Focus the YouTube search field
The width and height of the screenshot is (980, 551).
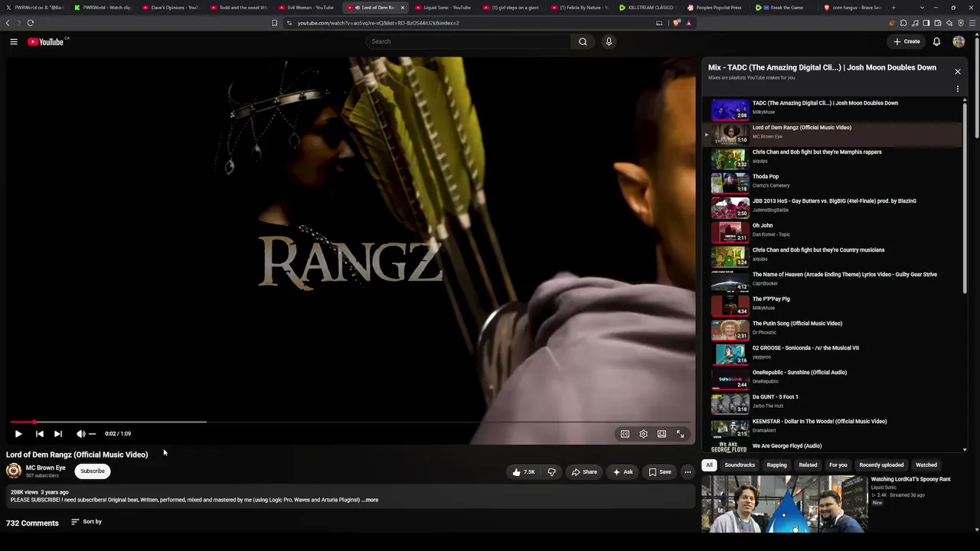point(469,41)
